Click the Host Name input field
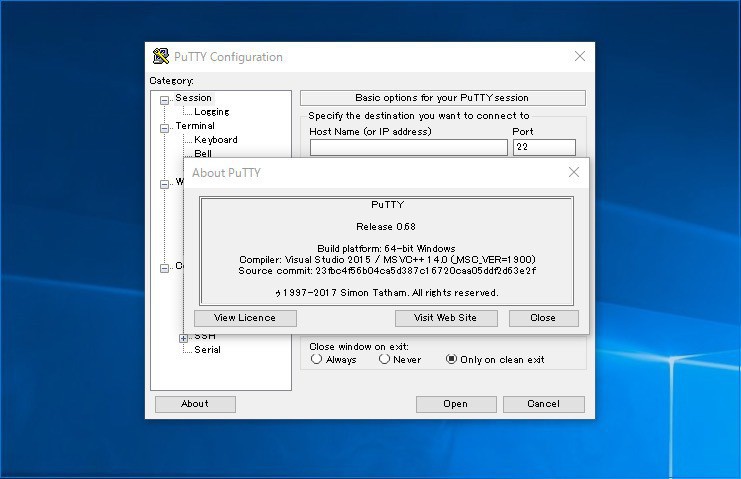The image size is (741, 479). point(409,147)
